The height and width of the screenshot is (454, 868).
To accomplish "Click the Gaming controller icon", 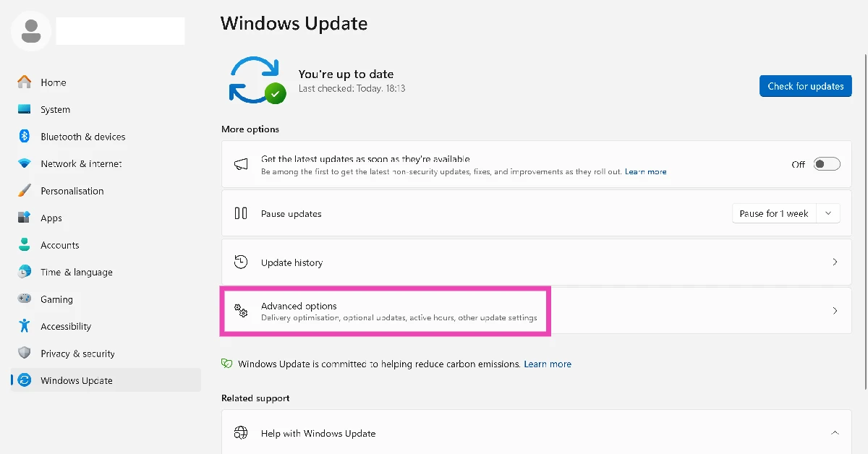I will 25,299.
